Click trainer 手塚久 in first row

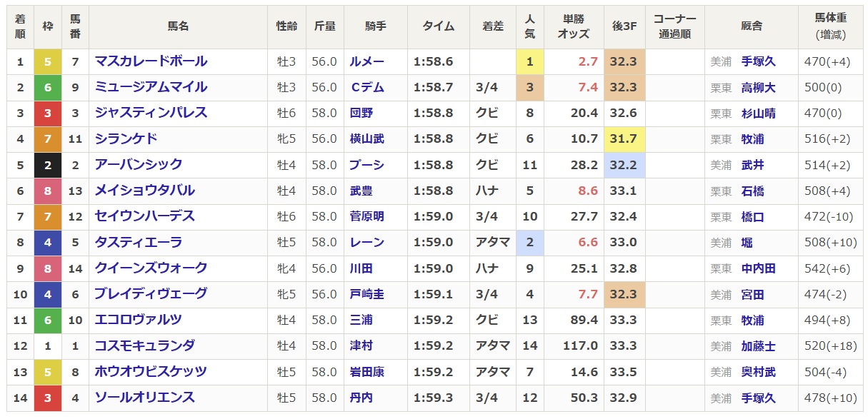point(758,62)
